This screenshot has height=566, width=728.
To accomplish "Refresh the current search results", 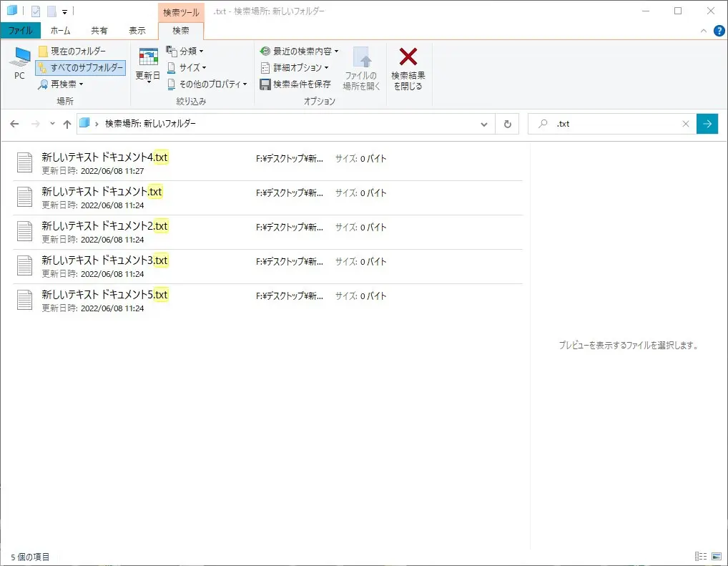I will click(x=507, y=123).
